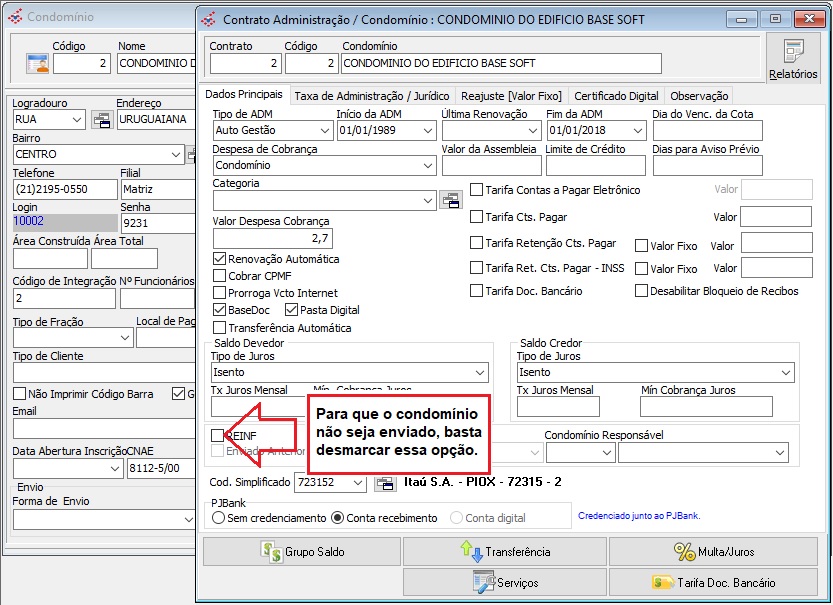The image size is (833, 605).
Task: Click the lookup icon beside Categoria dropdown
Action: point(450,200)
